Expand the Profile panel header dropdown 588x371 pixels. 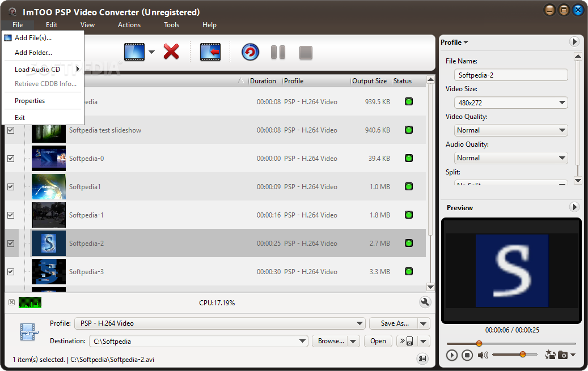pyautogui.click(x=455, y=42)
